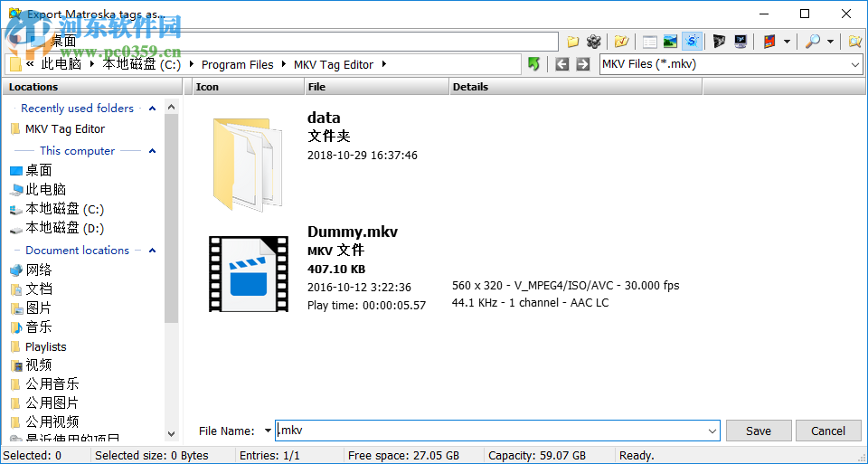This screenshot has width=868, height=464.
Task: Open the dropdown arrow beside the magnifying glass
Action: point(830,42)
